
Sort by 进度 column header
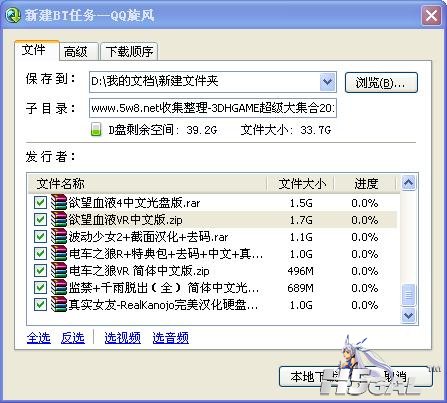[x=365, y=183]
